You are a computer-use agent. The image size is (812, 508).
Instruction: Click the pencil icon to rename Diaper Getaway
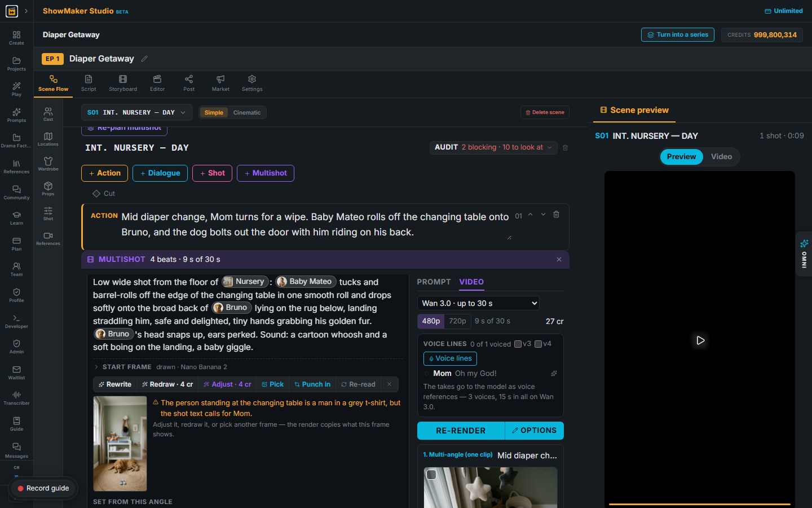(144, 59)
